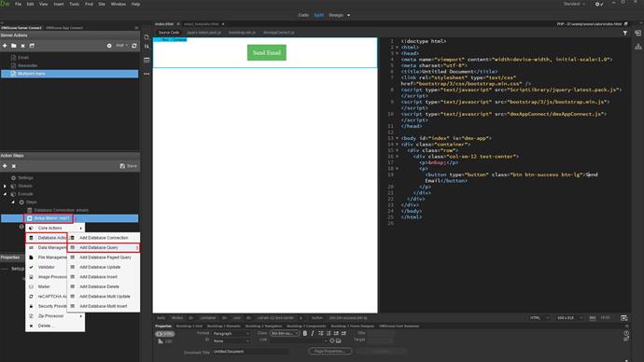Image resolution: width=644 pixels, height=362 pixels.
Task: Click the real-time preview icon in status bar
Action: [623, 317]
